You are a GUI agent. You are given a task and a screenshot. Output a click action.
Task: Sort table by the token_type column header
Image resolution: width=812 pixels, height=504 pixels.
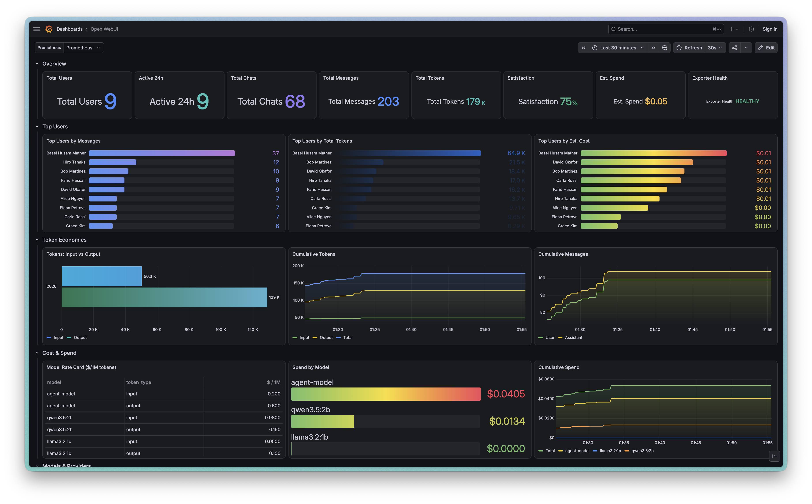(138, 382)
